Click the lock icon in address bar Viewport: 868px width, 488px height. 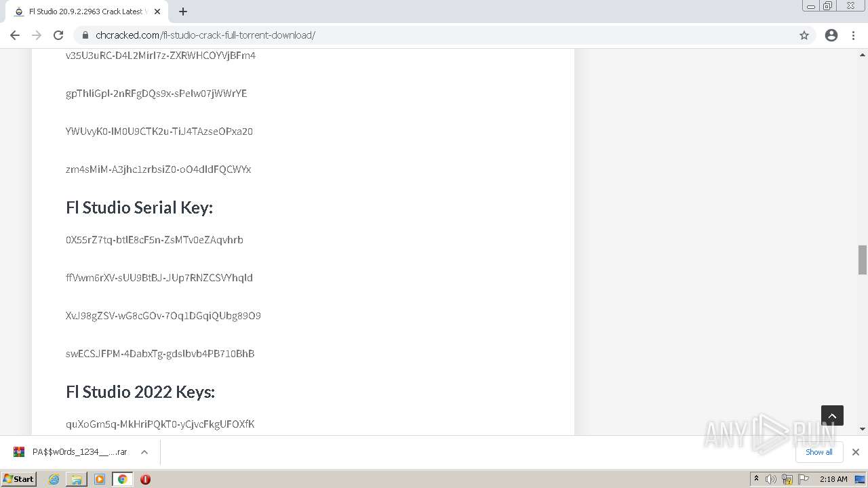click(x=85, y=35)
